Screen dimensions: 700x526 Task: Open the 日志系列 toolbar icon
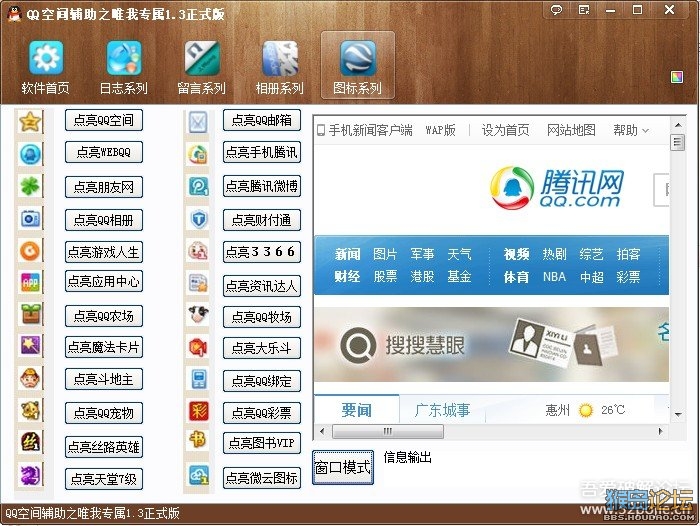click(124, 58)
